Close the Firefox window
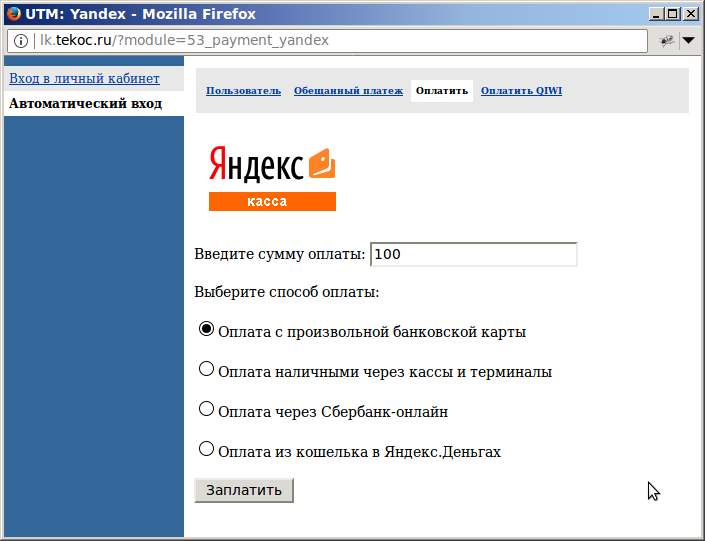705x541 pixels. pos(690,14)
